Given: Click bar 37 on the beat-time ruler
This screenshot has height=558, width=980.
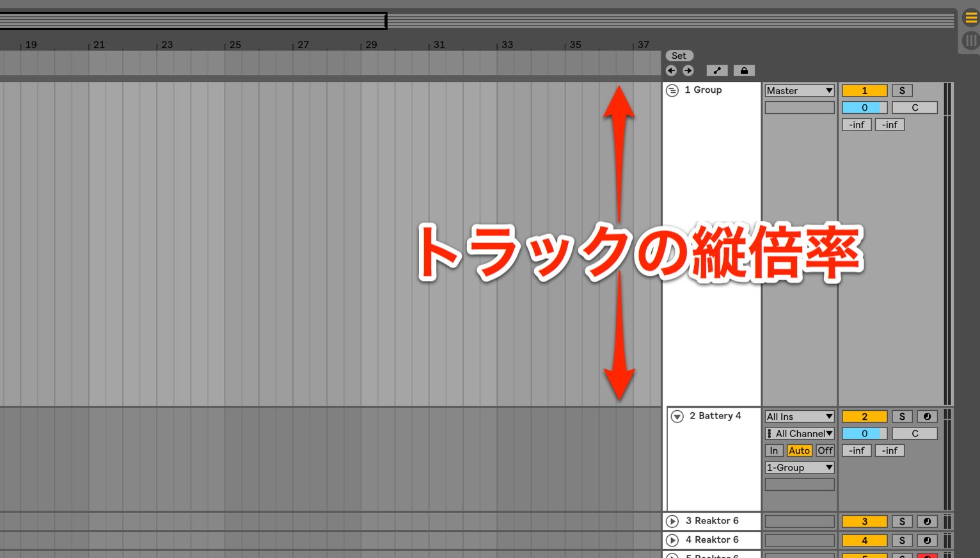Looking at the screenshot, I should (644, 45).
